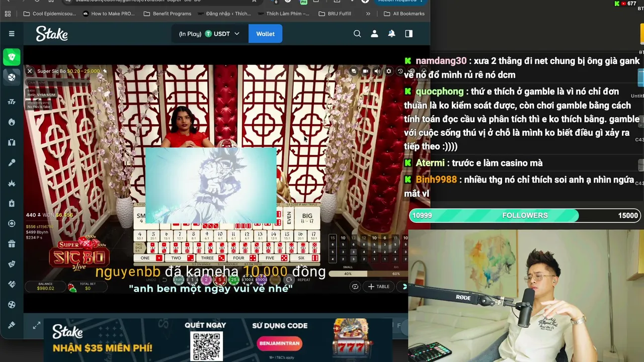The width and height of the screenshot is (644, 362).
Task: Open the live game chat bubble icon
Action: [x=354, y=71]
